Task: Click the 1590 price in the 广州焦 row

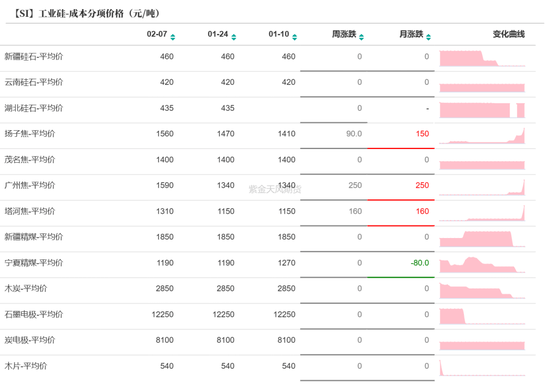Action: pyautogui.click(x=165, y=185)
